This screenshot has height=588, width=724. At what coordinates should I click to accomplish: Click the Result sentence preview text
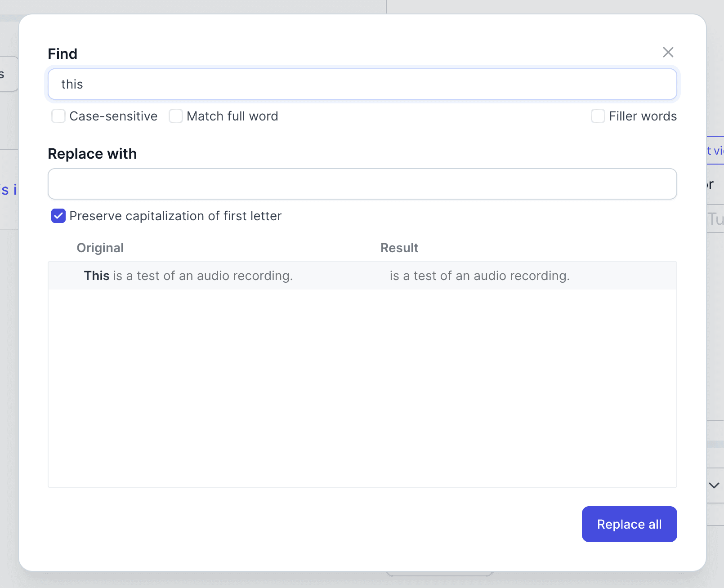479,276
